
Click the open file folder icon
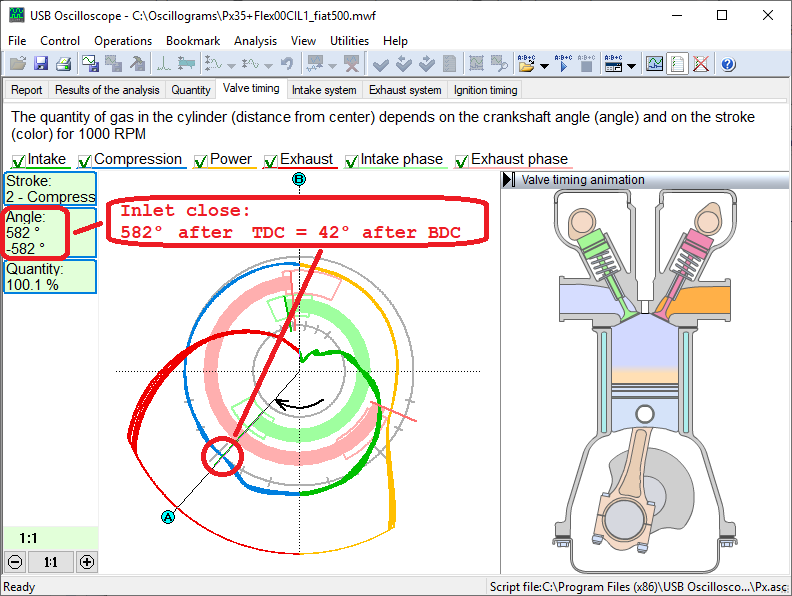pos(16,64)
